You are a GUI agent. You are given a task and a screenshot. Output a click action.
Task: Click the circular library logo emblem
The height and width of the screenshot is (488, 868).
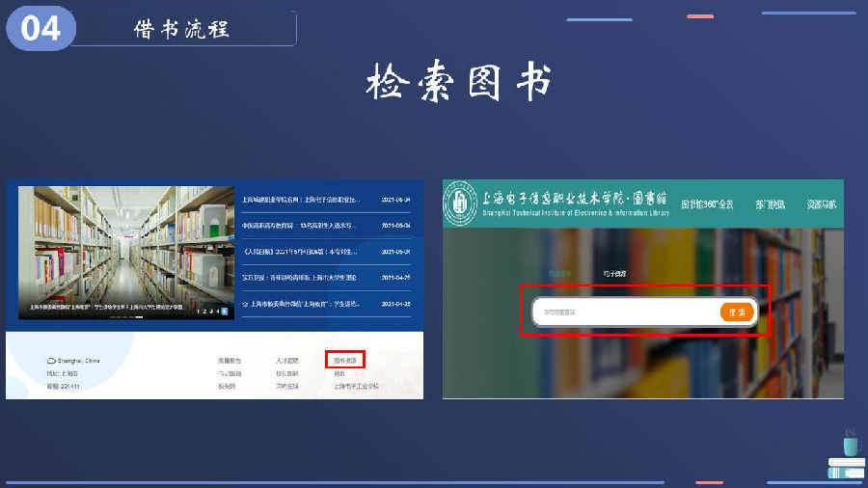460,204
